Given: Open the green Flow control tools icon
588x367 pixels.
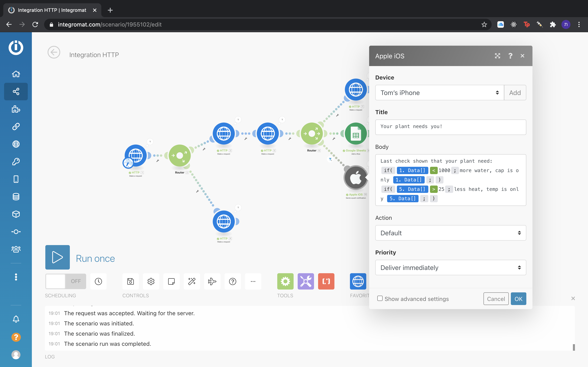Looking at the screenshot, I should point(285,281).
